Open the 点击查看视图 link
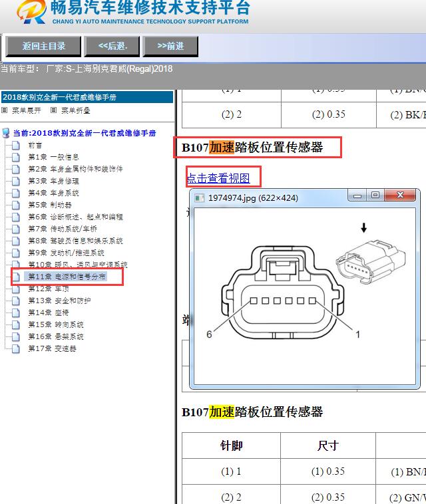The image size is (426, 504). point(218,178)
